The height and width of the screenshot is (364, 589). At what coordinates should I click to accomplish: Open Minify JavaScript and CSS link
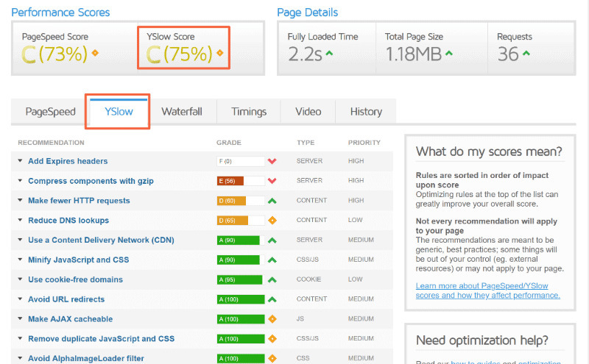[79, 260]
